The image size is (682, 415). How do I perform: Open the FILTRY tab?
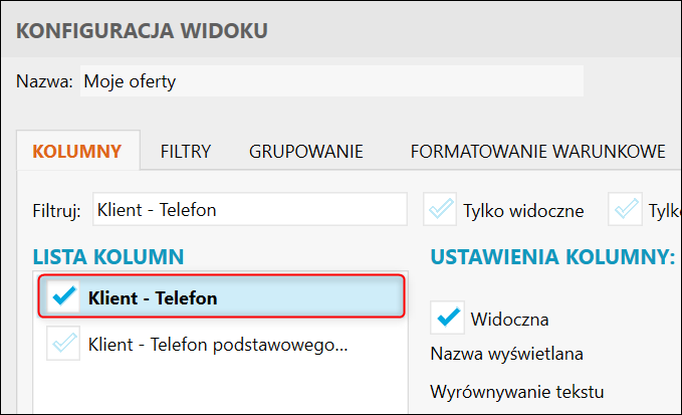(185, 152)
